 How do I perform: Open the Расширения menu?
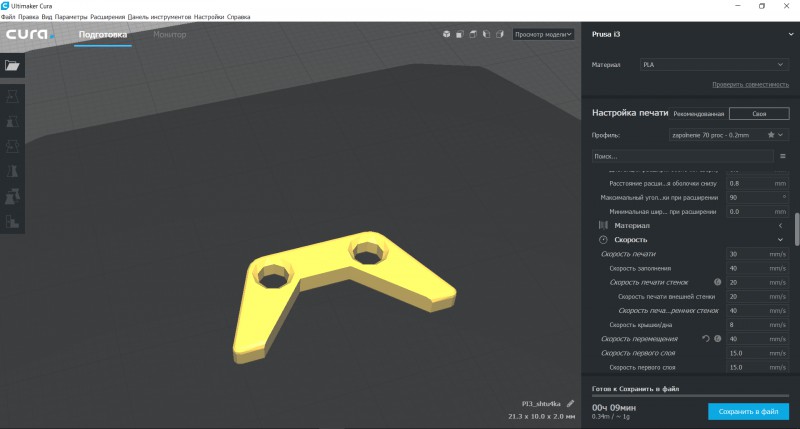[x=107, y=17]
